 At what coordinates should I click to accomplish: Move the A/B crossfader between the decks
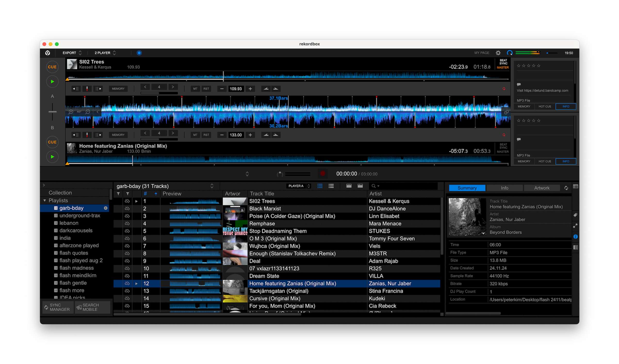52,112
